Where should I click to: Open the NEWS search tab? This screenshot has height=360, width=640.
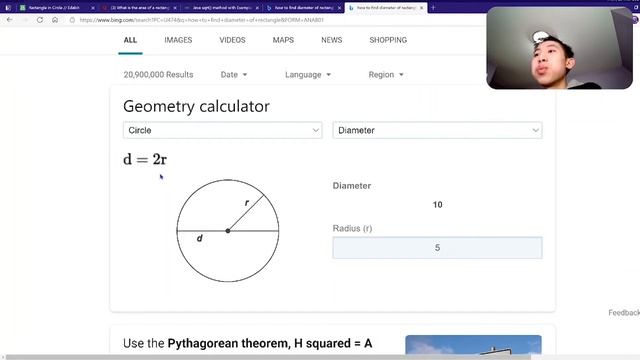coord(331,40)
